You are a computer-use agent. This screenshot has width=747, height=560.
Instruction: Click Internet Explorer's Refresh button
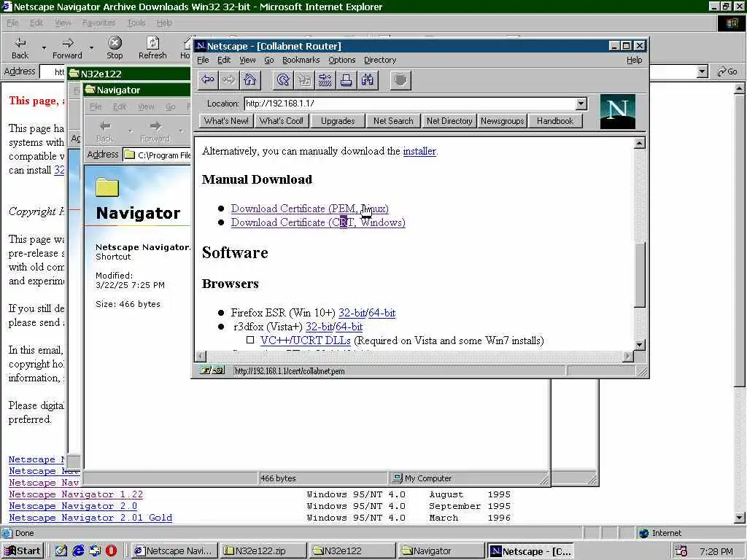[x=152, y=48]
